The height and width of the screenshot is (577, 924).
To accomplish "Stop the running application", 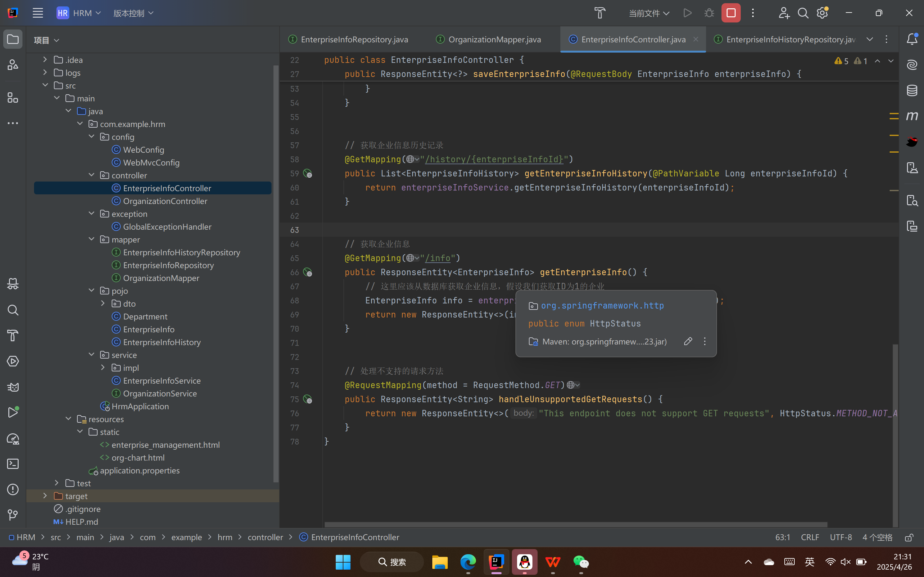I will 731,13.
